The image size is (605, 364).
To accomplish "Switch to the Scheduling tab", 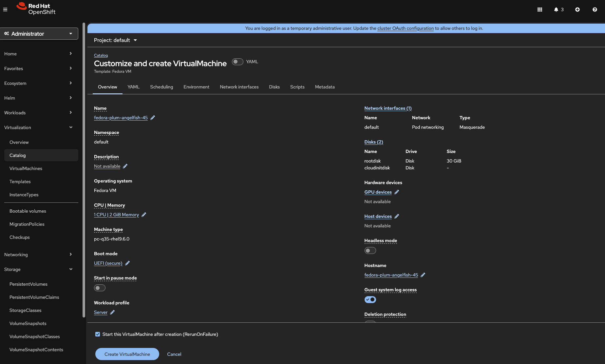I will click(161, 87).
